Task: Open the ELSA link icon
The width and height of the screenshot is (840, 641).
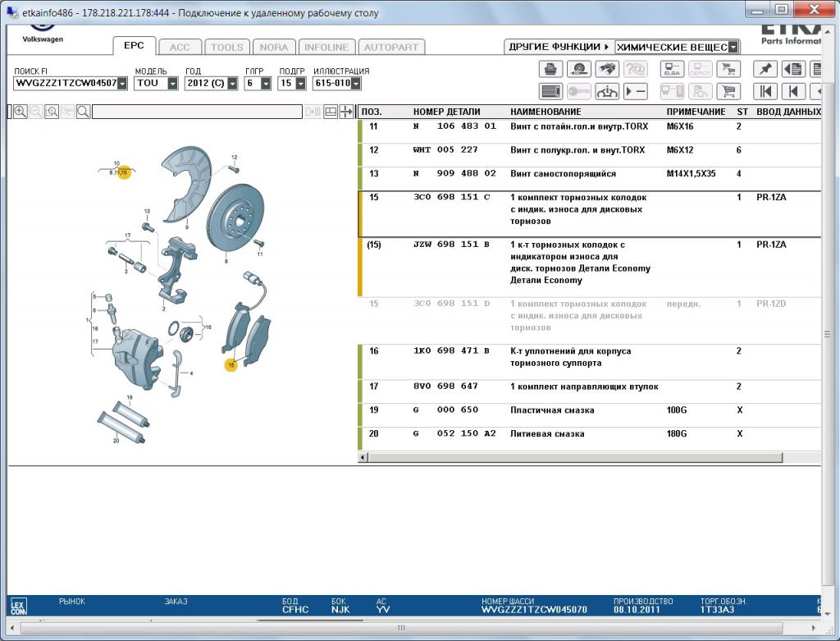Action: (x=672, y=69)
